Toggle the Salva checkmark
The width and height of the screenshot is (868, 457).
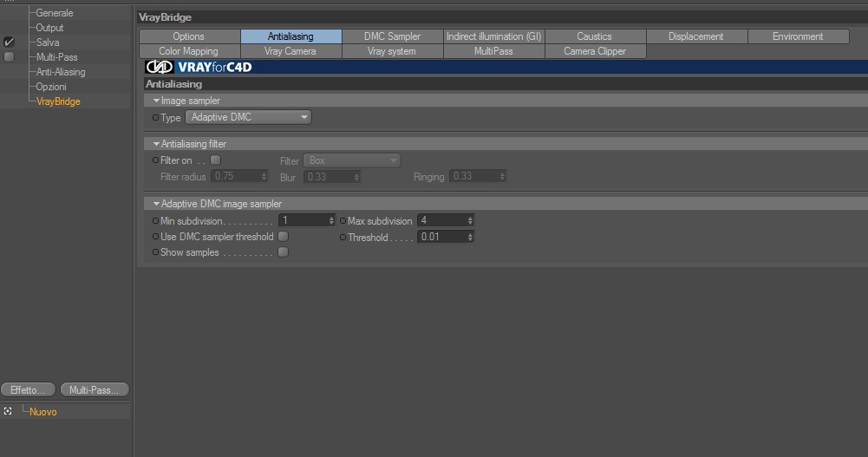(9, 42)
